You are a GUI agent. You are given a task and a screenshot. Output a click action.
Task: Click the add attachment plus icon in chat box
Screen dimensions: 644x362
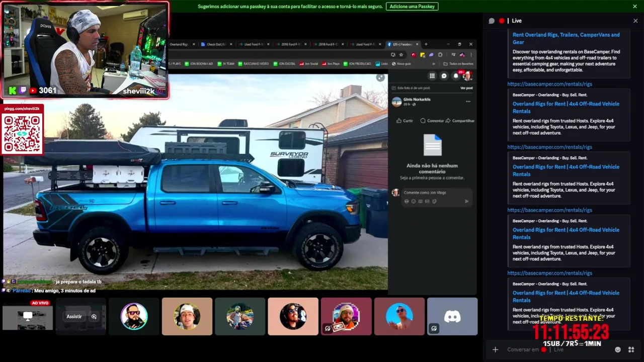click(495, 349)
